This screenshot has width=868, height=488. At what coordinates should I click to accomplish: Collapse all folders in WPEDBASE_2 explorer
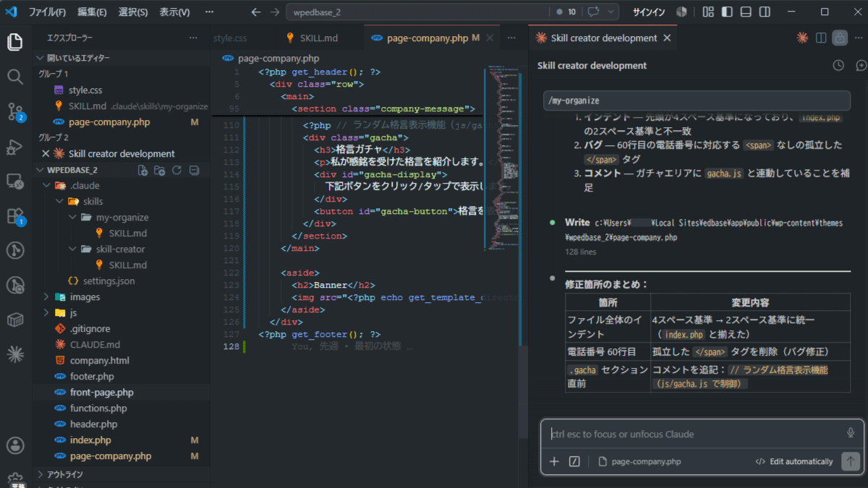point(194,170)
